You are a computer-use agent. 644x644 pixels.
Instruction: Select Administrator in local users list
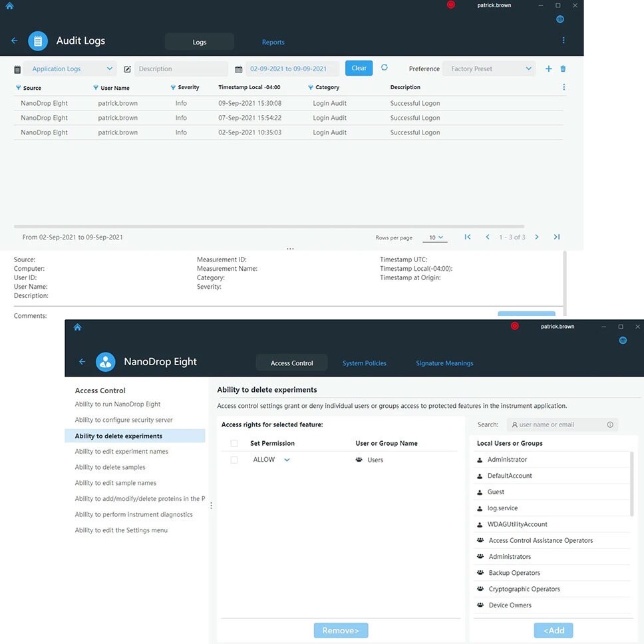pyautogui.click(x=552, y=460)
